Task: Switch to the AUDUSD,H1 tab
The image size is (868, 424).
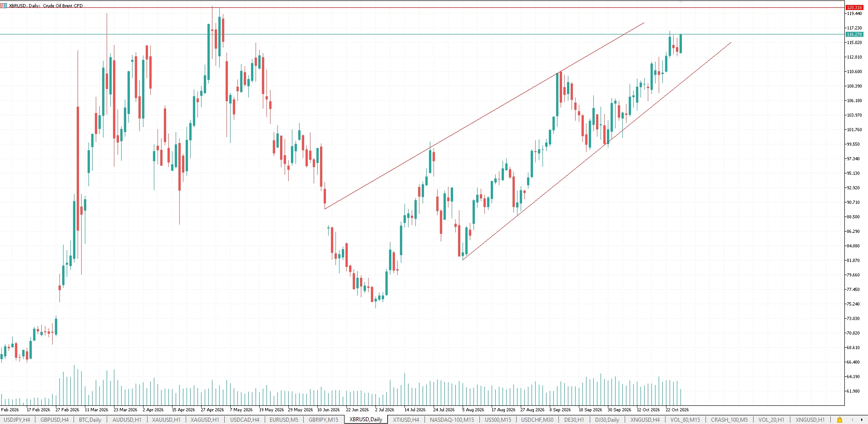Action: coord(127,420)
